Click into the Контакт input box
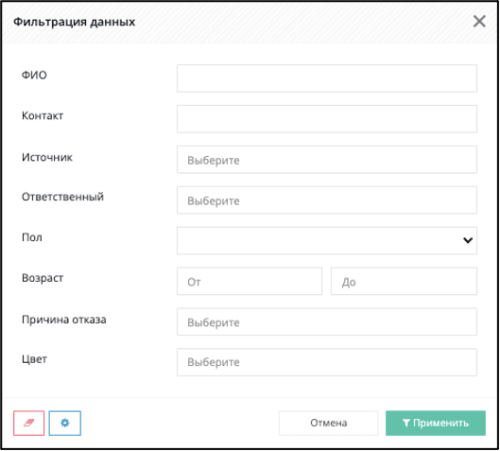500x451 pixels. (x=327, y=119)
